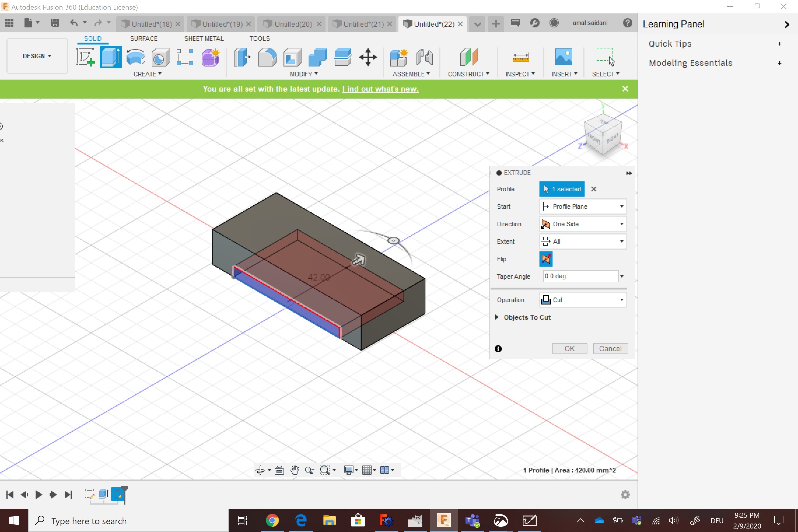Open the Operation dropdown showing Cut
Viewport: 798px width, 532px height.
(582, 300)
